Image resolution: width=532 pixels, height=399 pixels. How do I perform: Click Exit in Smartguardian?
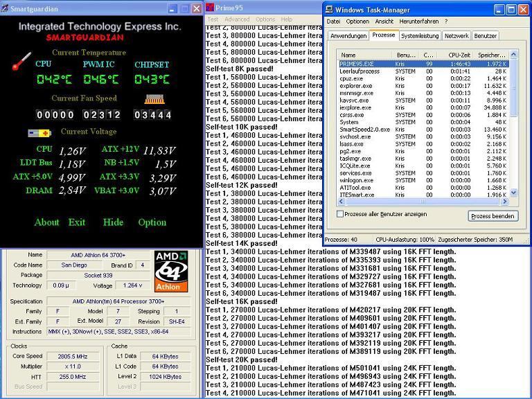point(77,222)
